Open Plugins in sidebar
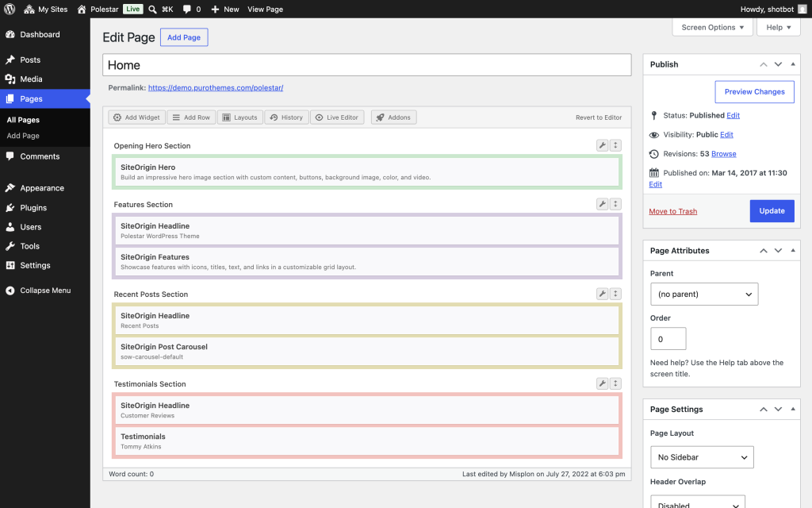Viewport: 812px width, 508px height. (45, 207)
